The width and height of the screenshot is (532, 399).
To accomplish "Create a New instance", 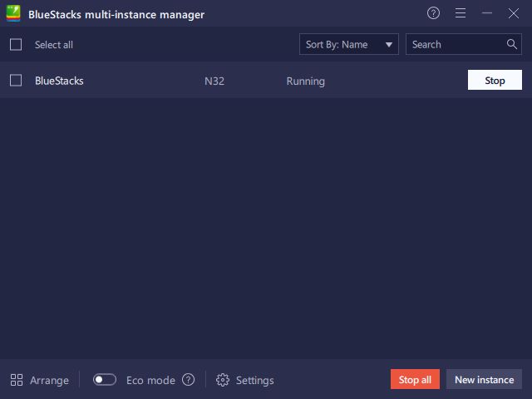I will (x=484, y=380).
